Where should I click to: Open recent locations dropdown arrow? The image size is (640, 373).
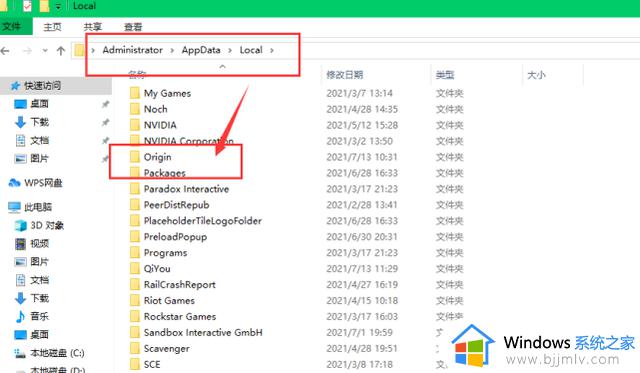pos(45,51)
